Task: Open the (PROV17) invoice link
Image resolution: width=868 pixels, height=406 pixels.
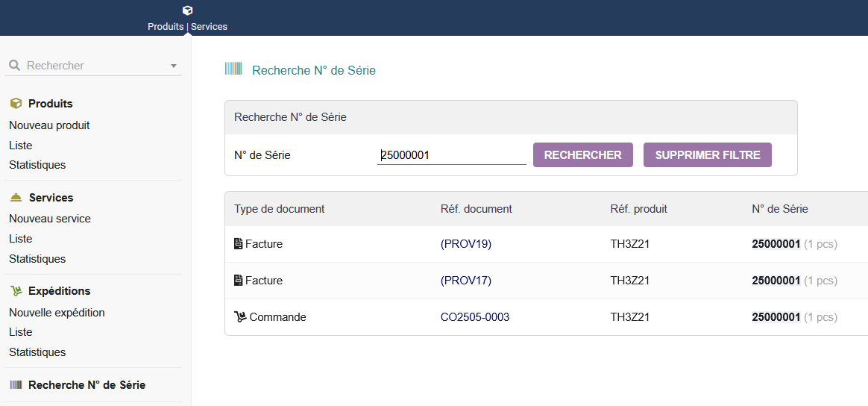Action: pyautogui.click(x=466, y=281)
